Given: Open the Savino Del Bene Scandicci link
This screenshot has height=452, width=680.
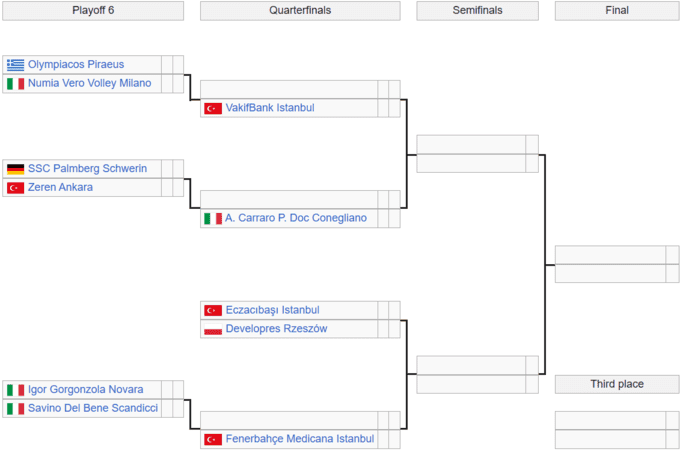Looking at the screenshot, I should (93, 409).
